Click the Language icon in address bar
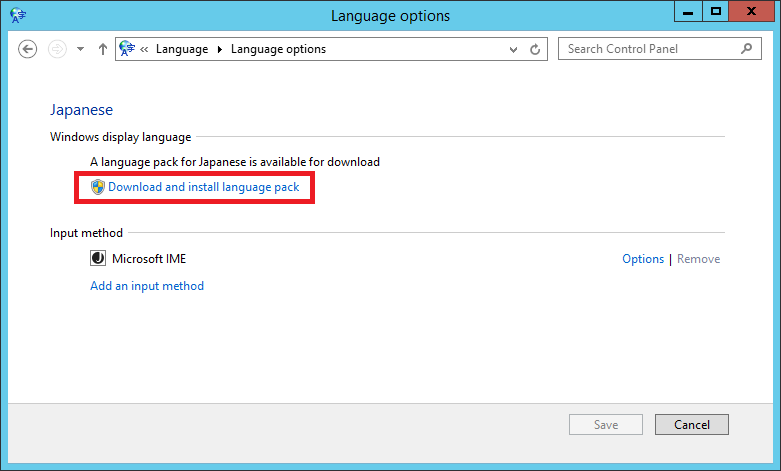The image size is (781, 471). (127, 49)
